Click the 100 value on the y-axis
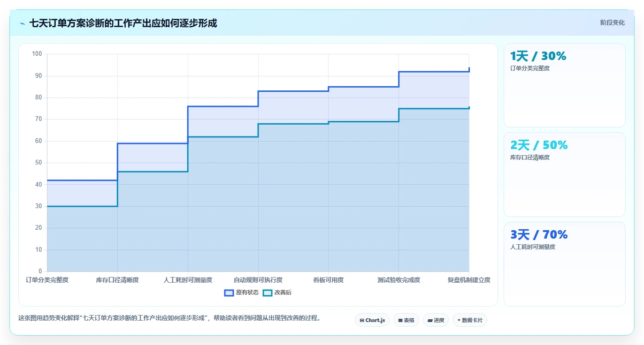 (x=37, y=54)
